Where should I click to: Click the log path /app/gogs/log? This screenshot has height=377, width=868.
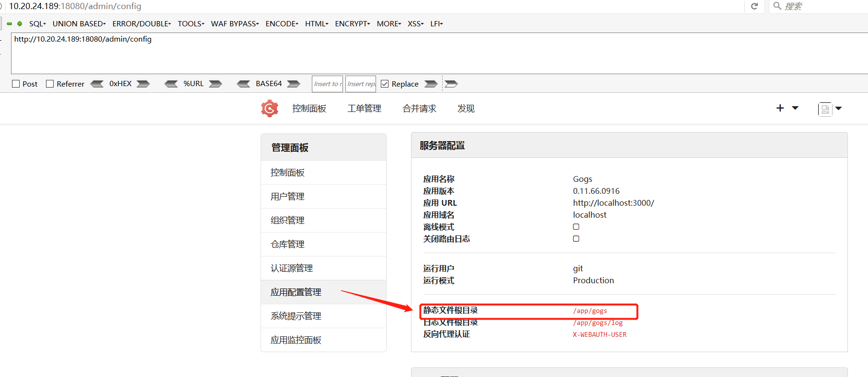pyautogui.click(x=598, y=323)
